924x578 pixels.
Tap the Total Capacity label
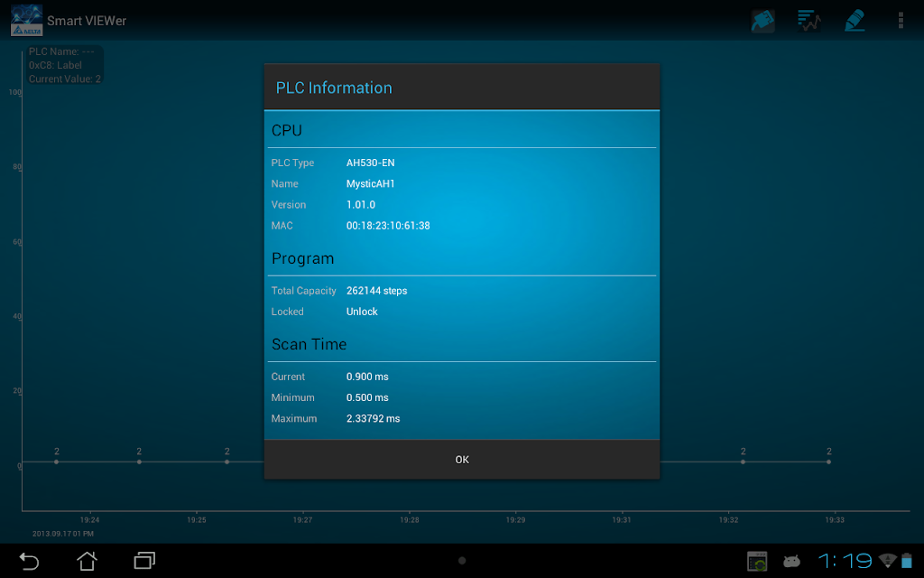pos(303,291)
